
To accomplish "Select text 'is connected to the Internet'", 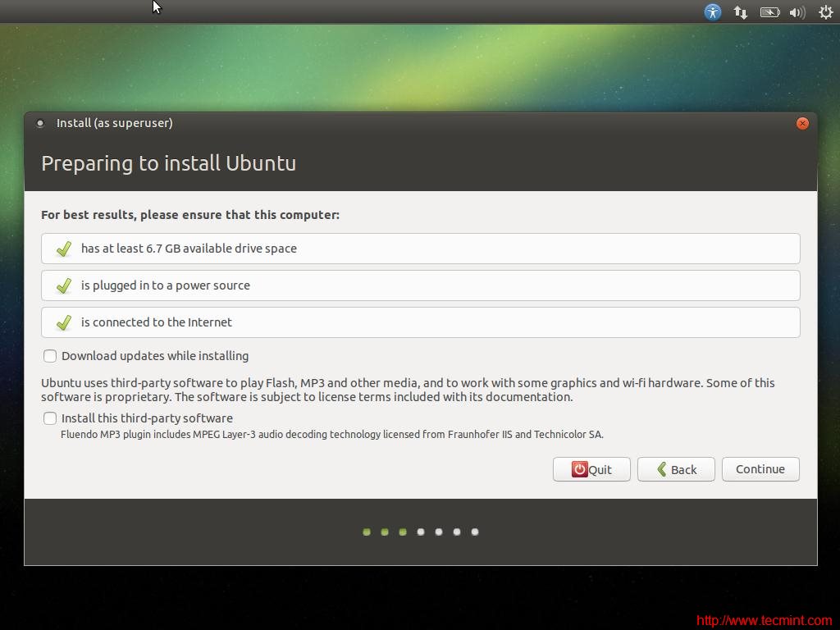I will [x=157, y=322].
